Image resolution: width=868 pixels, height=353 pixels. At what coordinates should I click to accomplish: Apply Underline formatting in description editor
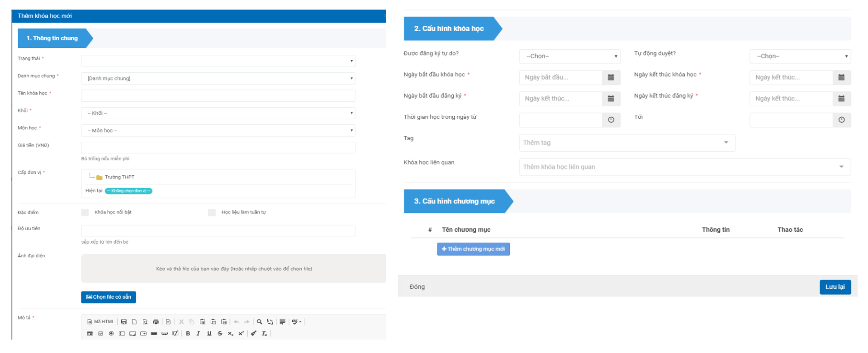coord(209,334)
